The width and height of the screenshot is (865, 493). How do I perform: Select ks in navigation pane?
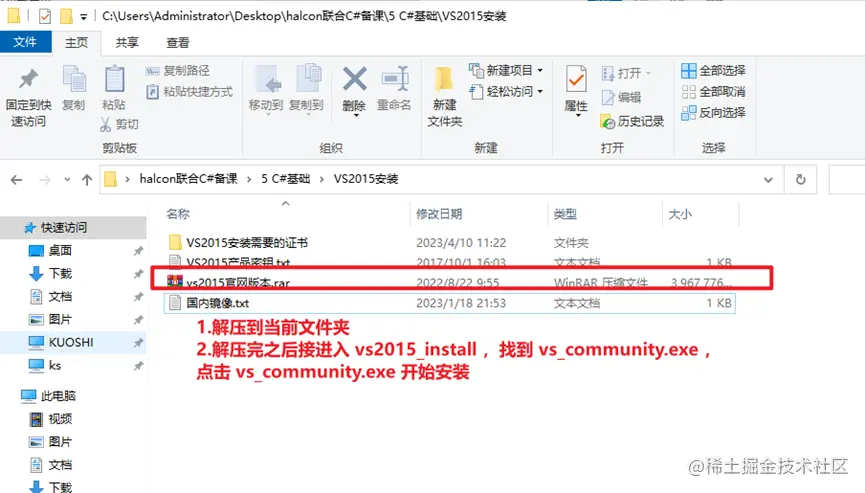point(54,366)
